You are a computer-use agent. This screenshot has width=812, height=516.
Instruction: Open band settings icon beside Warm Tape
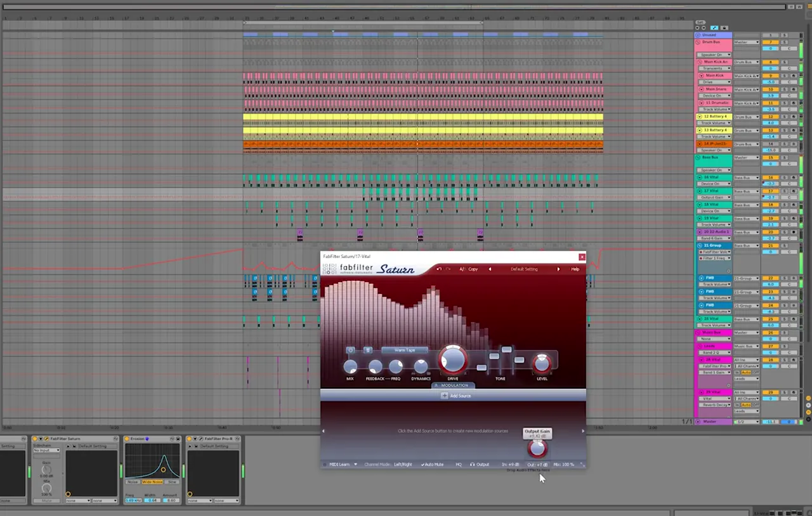tap(367, 350)
